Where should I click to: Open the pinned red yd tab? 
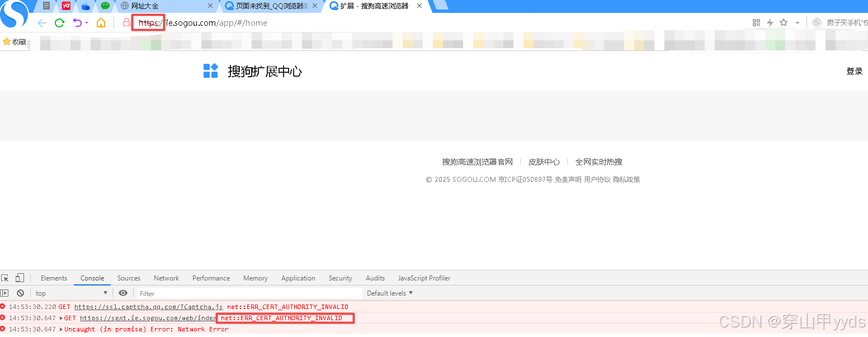pyautogui.click(x=67, y=6)
